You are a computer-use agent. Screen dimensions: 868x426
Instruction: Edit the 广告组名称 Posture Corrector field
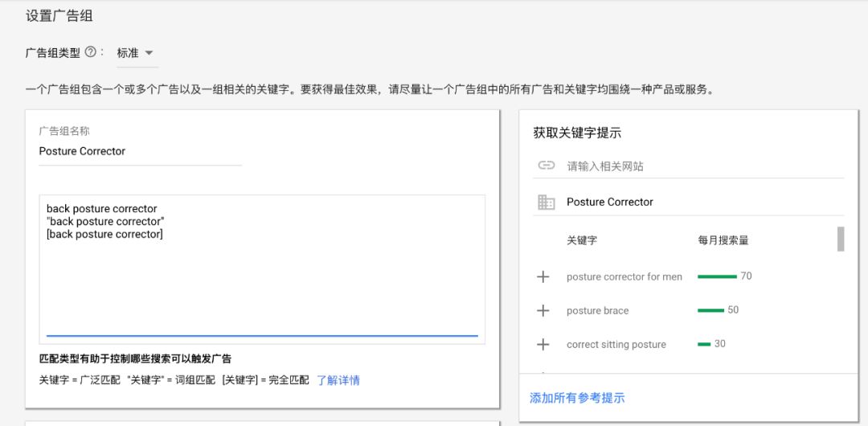pos(140,151)
